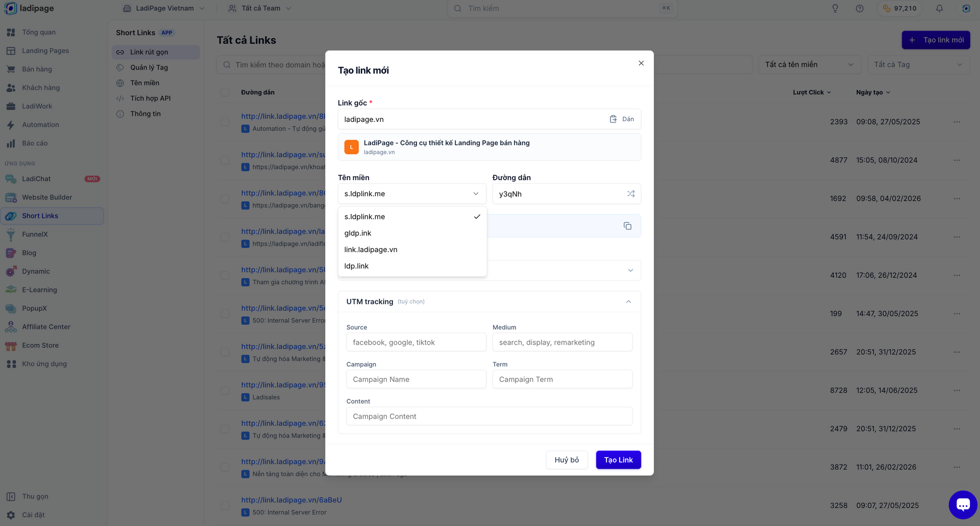Image resolution: width=980 pixels, height=526 pixels.
Task: Sort by Ngày tạo column
Action: coord(873,92)
